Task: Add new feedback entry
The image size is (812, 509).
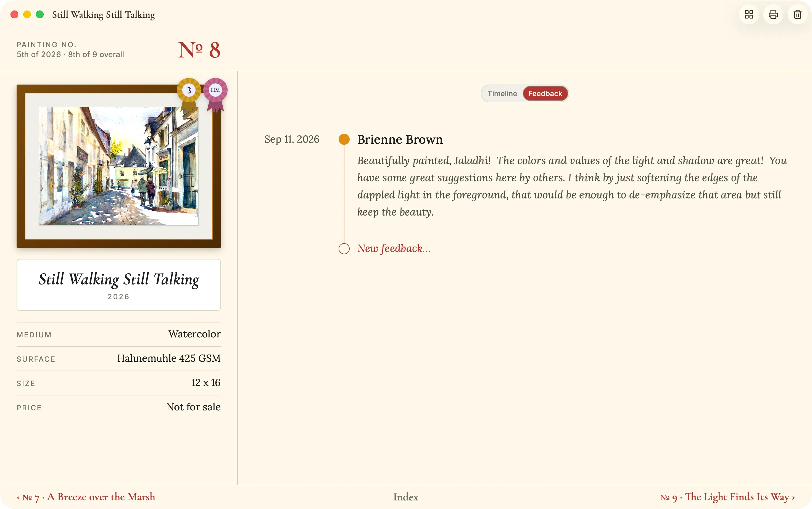Action: coord(394,248)
